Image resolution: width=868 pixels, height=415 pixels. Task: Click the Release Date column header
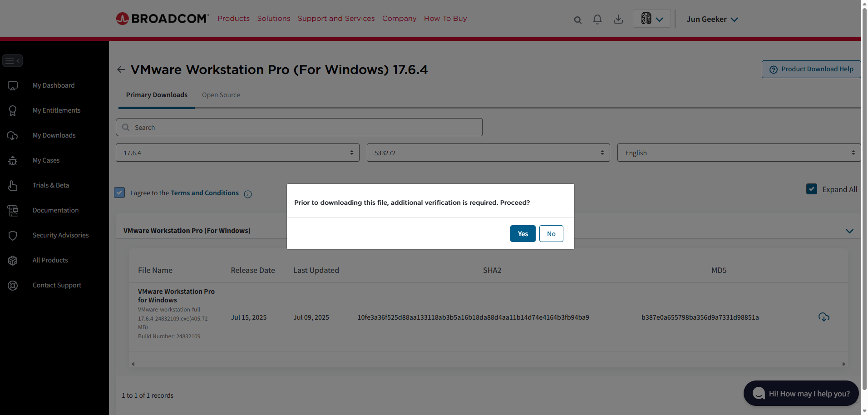point(253,270)
